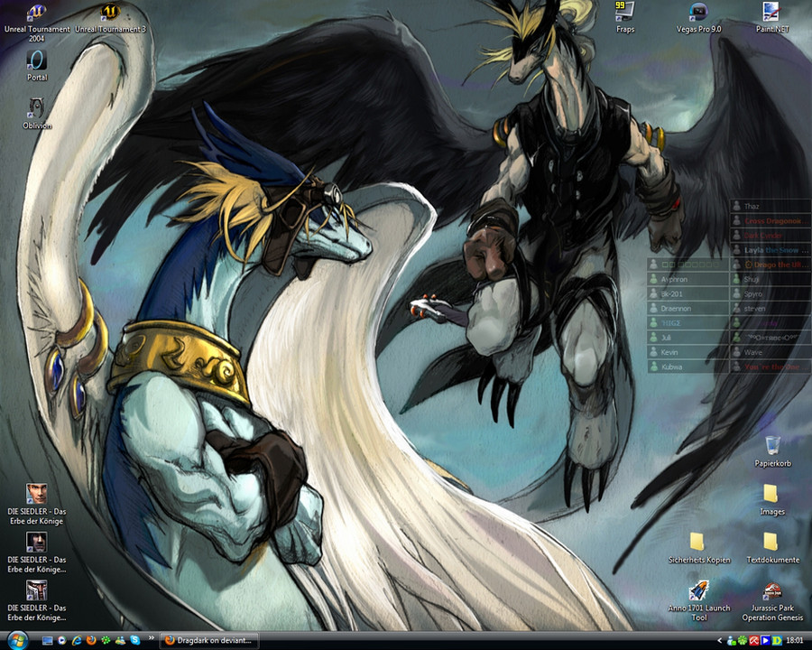Select contact Ayphron in the list
This screenshot has width=812, height=650.
click(687, 279)
